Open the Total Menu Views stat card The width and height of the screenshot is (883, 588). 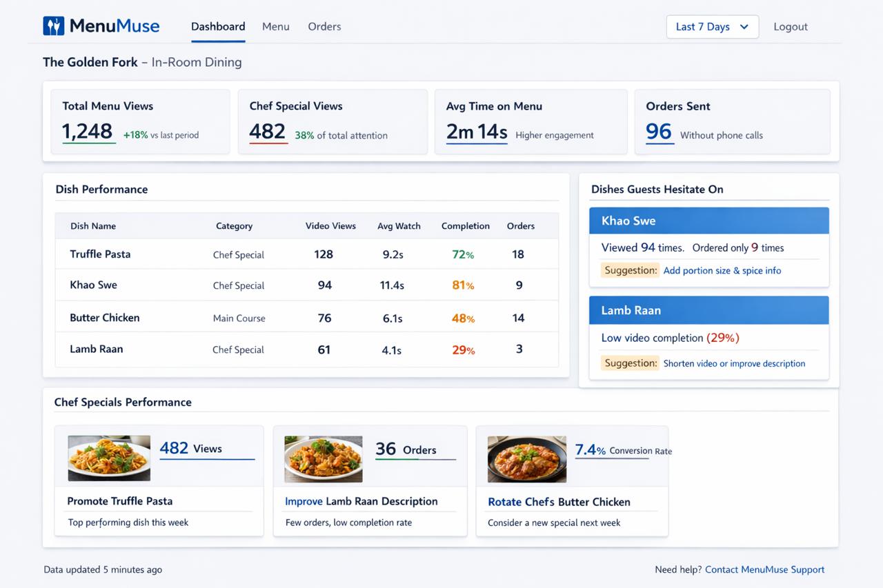tap(140, 121)
